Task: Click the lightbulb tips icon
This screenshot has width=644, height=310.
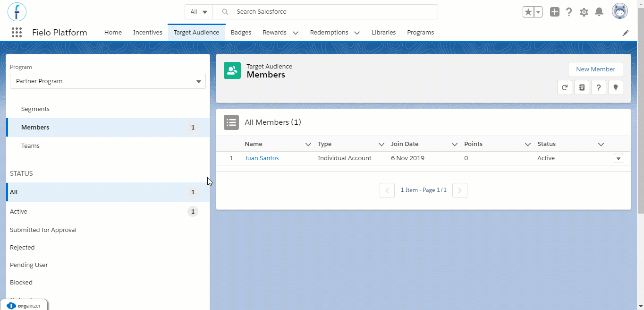Action: (x=616, y=87)
